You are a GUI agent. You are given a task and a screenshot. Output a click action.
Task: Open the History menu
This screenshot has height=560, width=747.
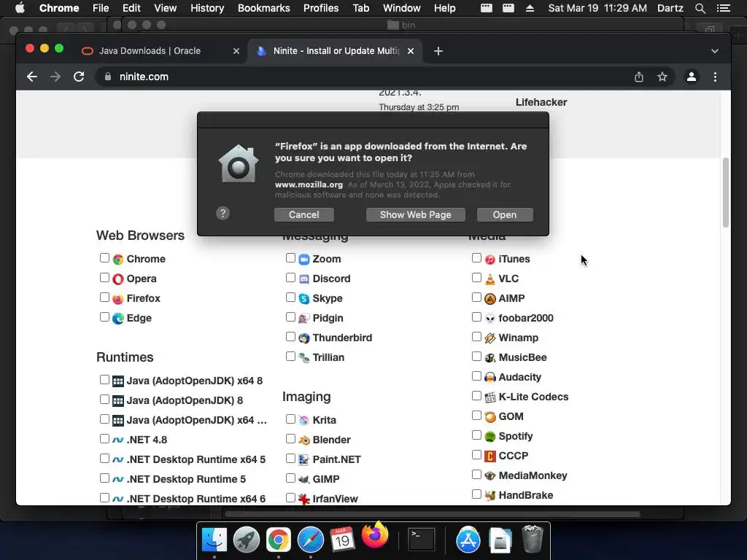point(207,8)
